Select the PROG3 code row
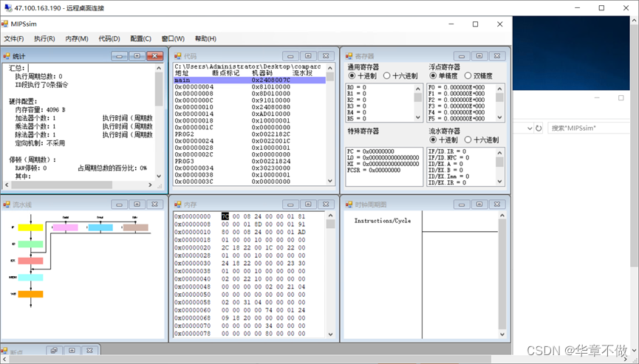Image resolution: width=639 pixels, height=364 pixels. (250, 161)
